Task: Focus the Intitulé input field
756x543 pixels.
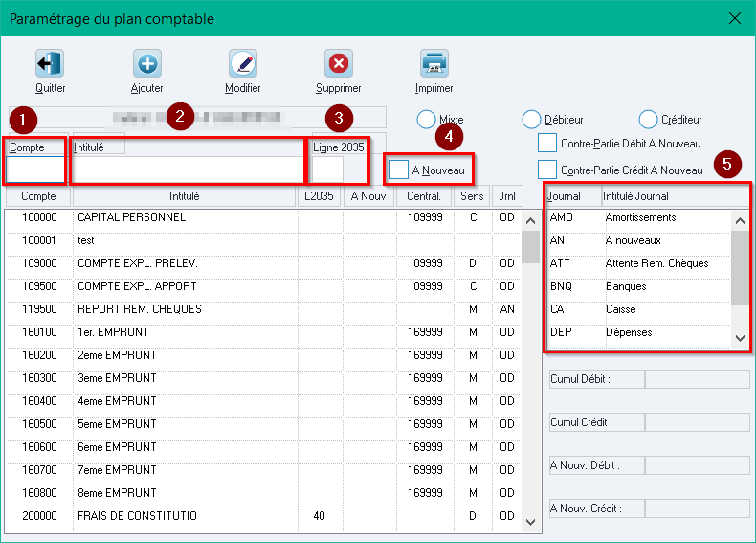Action: [188, 170]
